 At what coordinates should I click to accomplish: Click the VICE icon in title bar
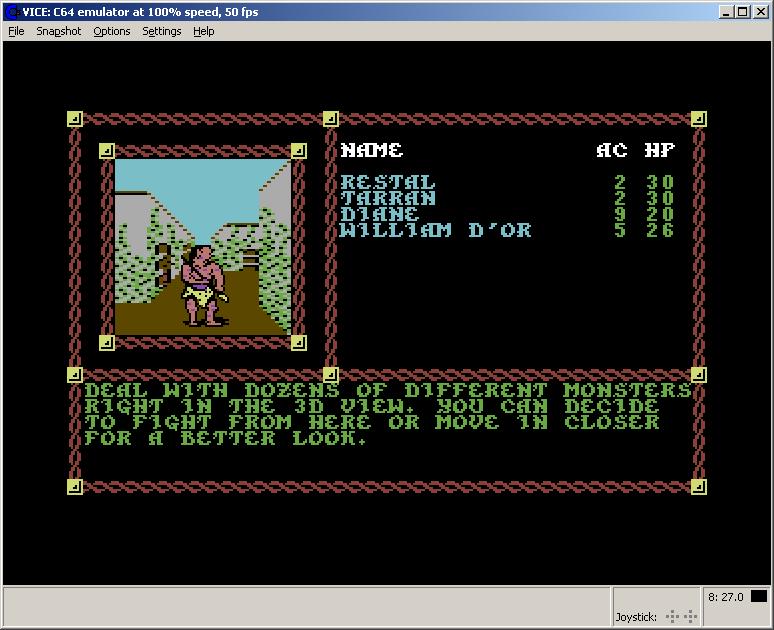(x=12, y=12)
